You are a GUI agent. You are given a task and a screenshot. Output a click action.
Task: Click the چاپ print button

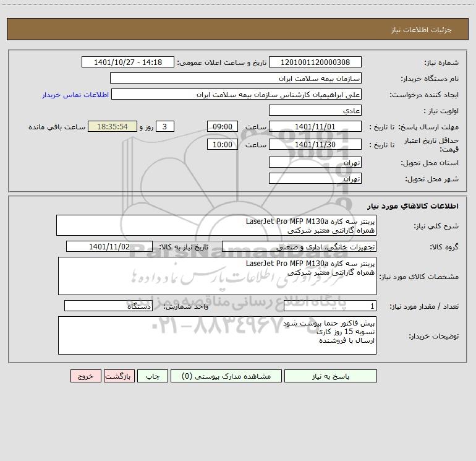point(153,376)
